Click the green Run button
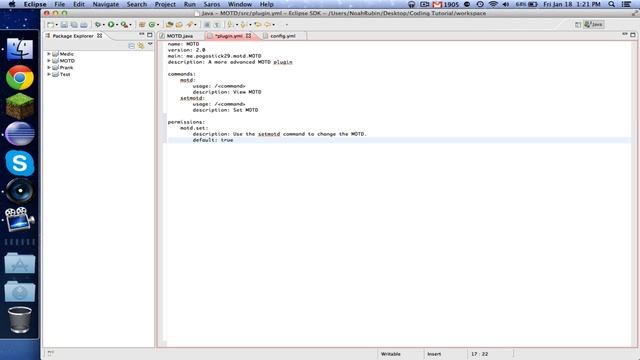This screenshot has height=360, width=640. pyautogui.click(x=111, y=25)
